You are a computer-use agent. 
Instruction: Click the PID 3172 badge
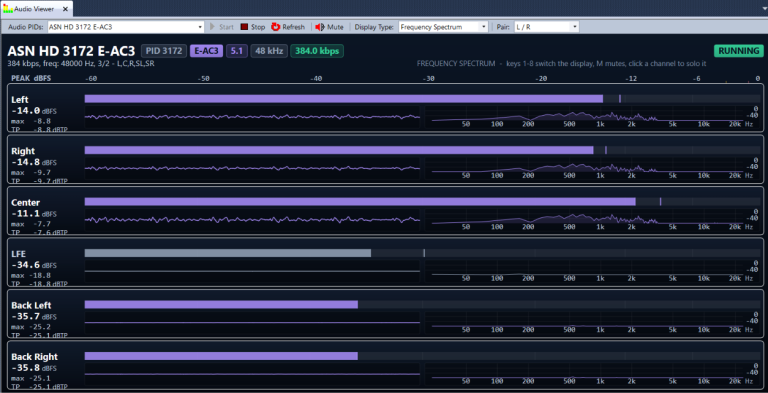pyautogui.click(x=164, y=51)
